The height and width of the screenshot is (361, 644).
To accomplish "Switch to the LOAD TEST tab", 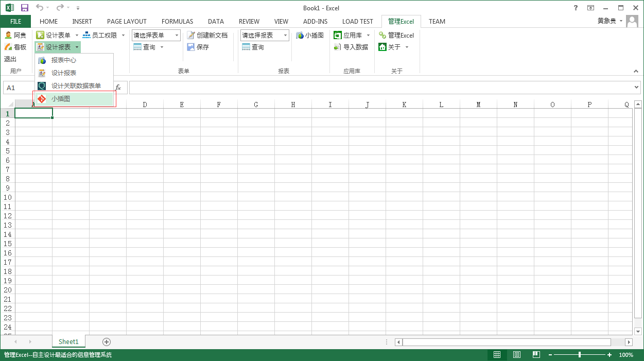I will tap(357, 22).
